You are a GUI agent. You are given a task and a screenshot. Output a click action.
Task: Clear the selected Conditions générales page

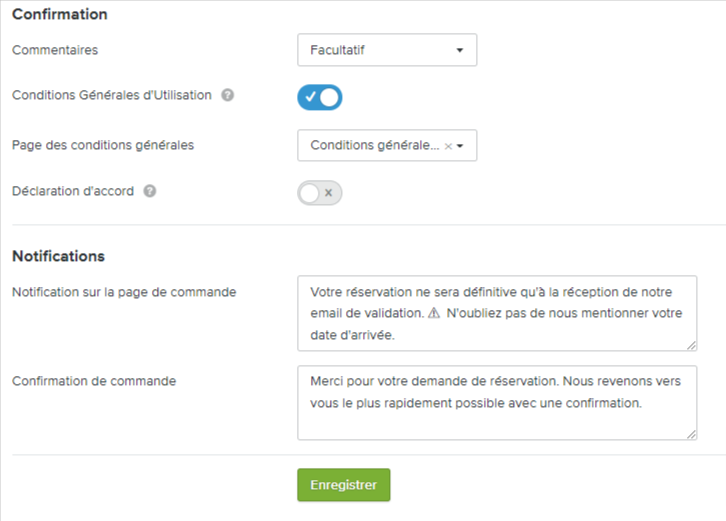click(448, 146)
